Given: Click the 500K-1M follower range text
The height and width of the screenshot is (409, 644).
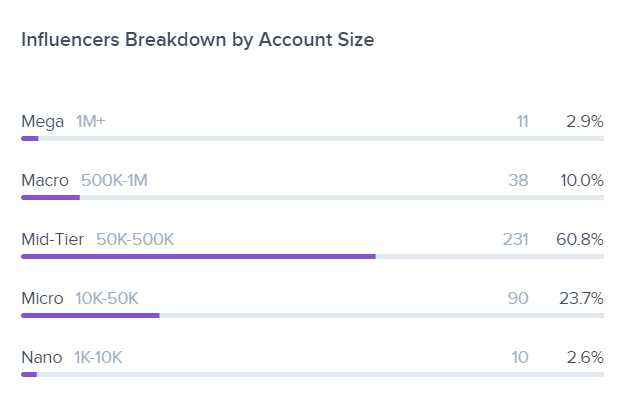Looking at the screenshot, I should [115, 181].
